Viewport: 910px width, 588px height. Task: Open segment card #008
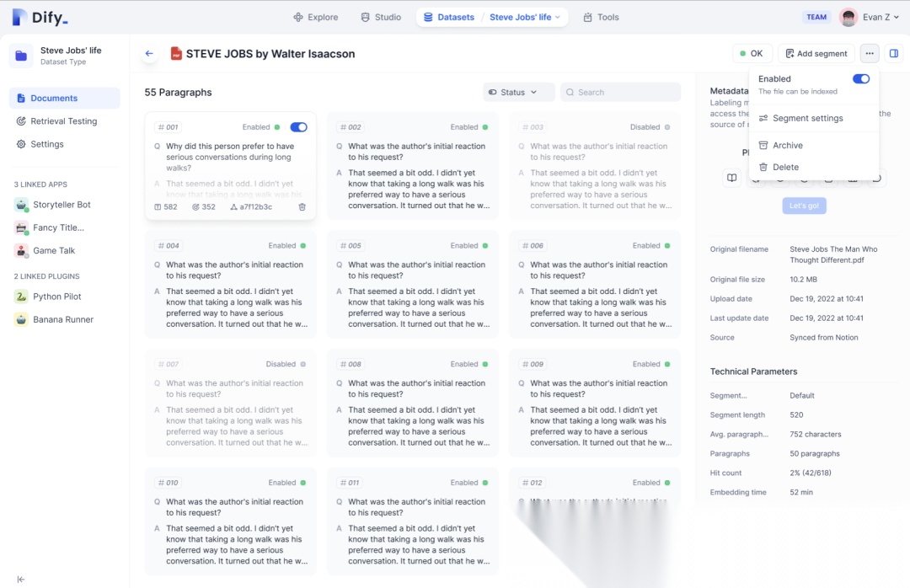coord(413,403)
